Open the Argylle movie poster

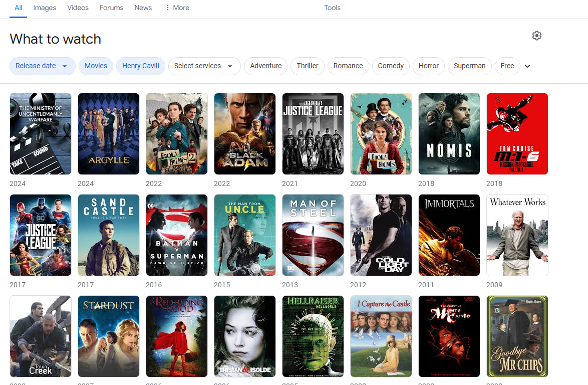pos(109,134)
